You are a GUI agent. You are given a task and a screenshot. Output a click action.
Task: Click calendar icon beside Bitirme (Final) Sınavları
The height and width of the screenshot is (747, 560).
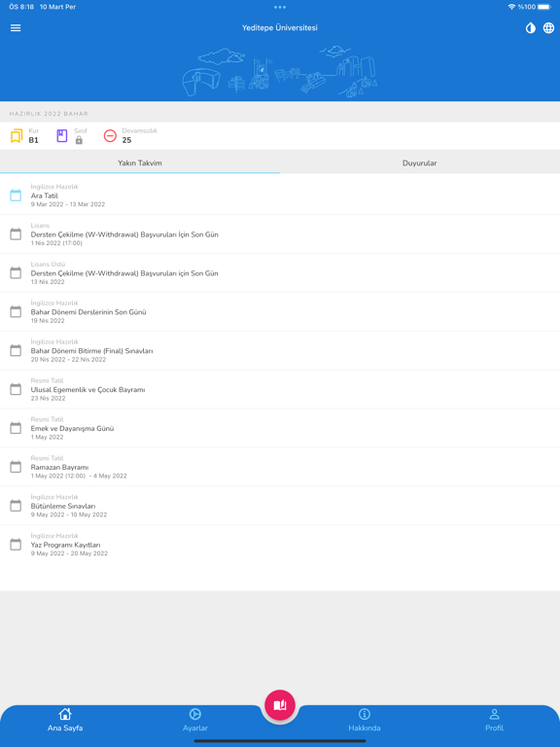(16, 350)
